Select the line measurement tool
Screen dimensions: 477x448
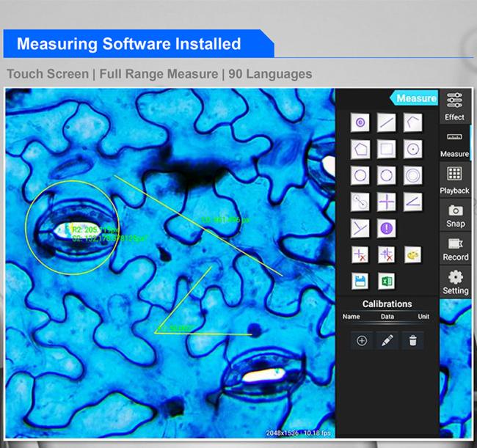click(386, 122)
